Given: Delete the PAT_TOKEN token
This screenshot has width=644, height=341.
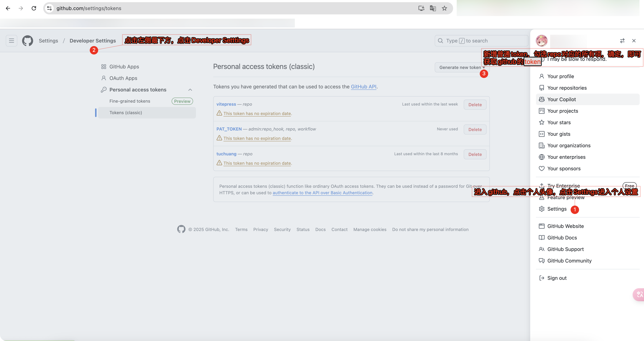Looking at the screenshot, I should point(475,129).
